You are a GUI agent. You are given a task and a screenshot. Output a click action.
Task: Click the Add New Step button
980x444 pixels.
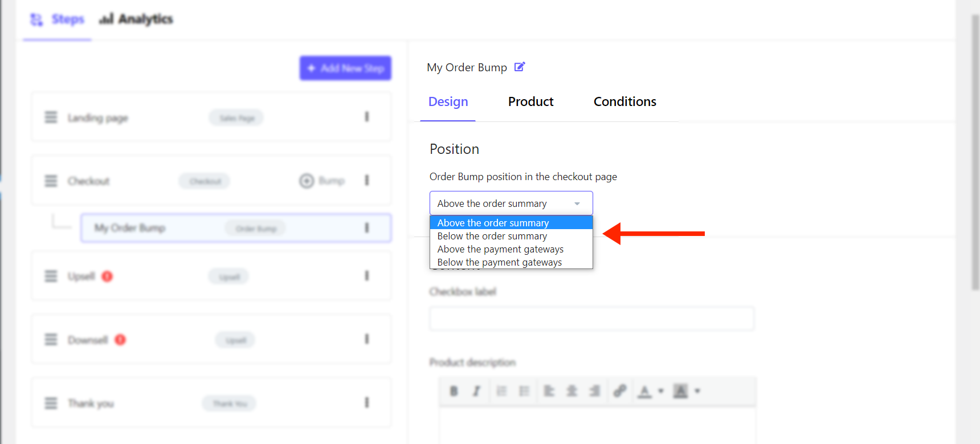coord(345,68)
